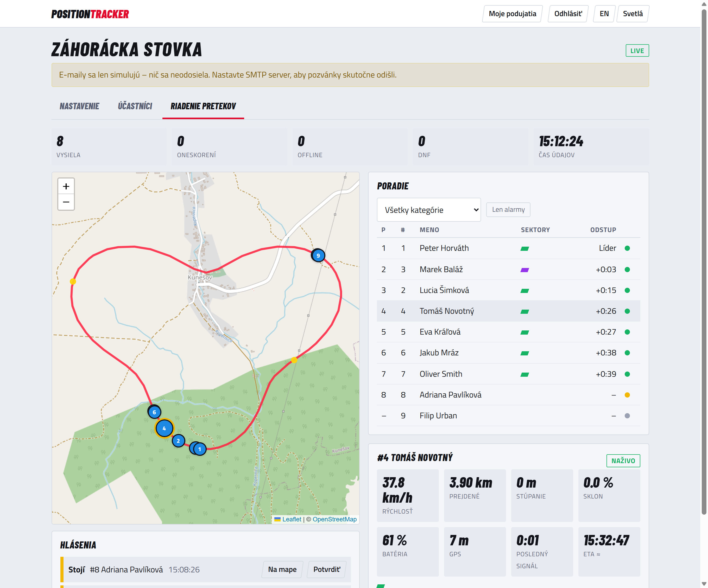
Task: Click Tomáš Novotný's sector flag
Action: (x=524, y=312)
